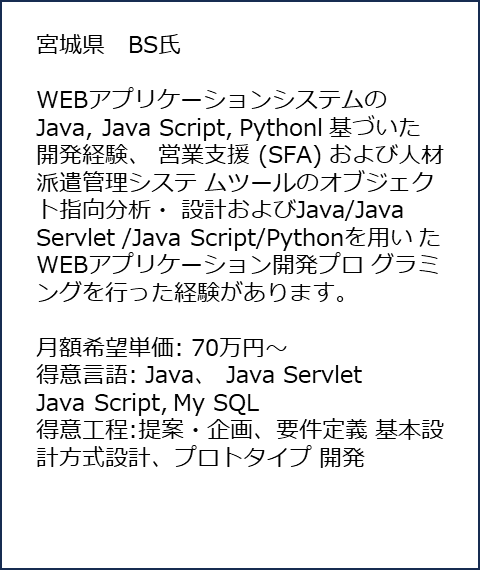Screen dimensions: 480x570
Task: Click the word オブジェクト in the description
Action: coord(366,182)
